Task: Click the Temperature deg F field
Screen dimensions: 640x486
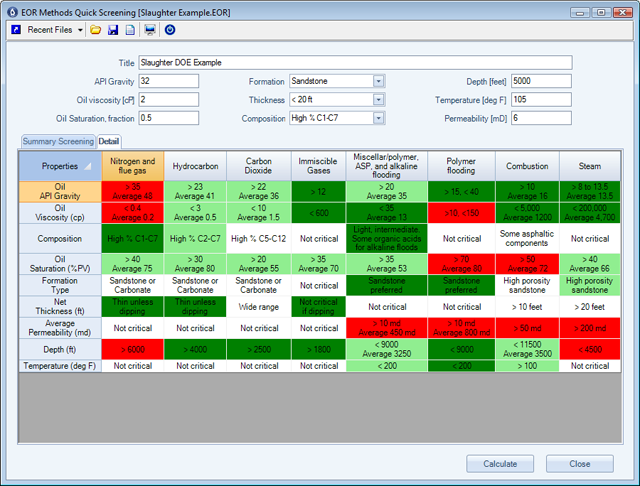Action: pyautogui.click(x=541, y=100)
